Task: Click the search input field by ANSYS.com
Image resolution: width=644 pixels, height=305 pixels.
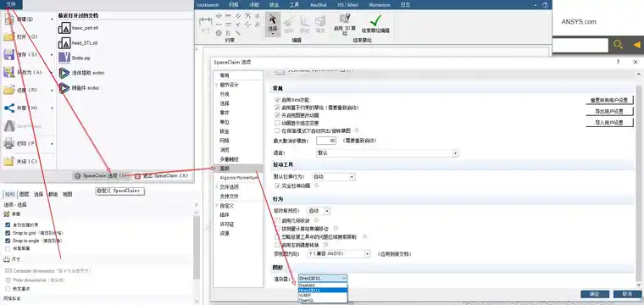Action: (580, 45)
